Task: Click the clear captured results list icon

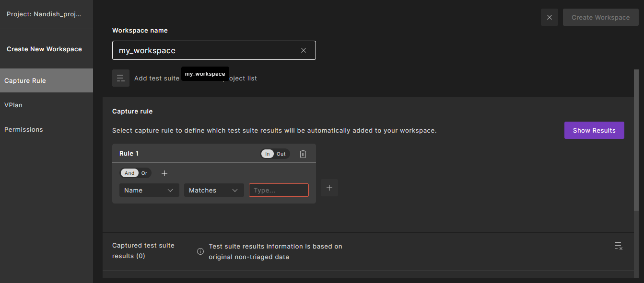Action: pyautogui.click(x=619, y=246)
